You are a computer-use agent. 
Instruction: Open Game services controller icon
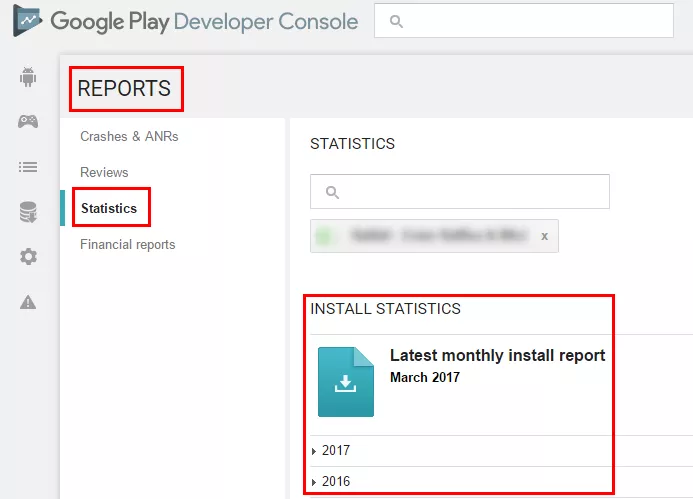tap(28, 121)
